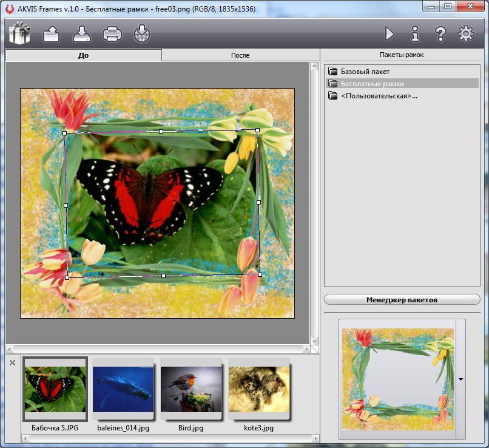Click the top-left frame corner handle
489x448 pixels.
pyautogui.click(x=64, y=133)
